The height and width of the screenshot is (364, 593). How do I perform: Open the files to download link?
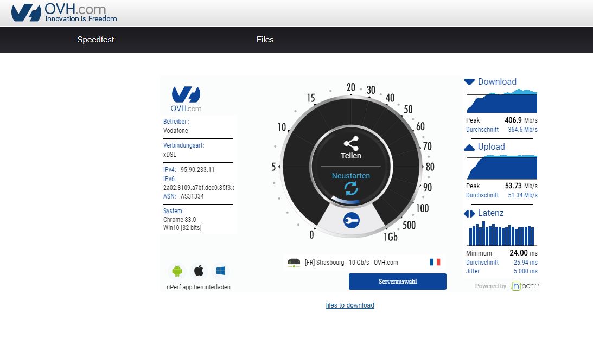point(350,305)
